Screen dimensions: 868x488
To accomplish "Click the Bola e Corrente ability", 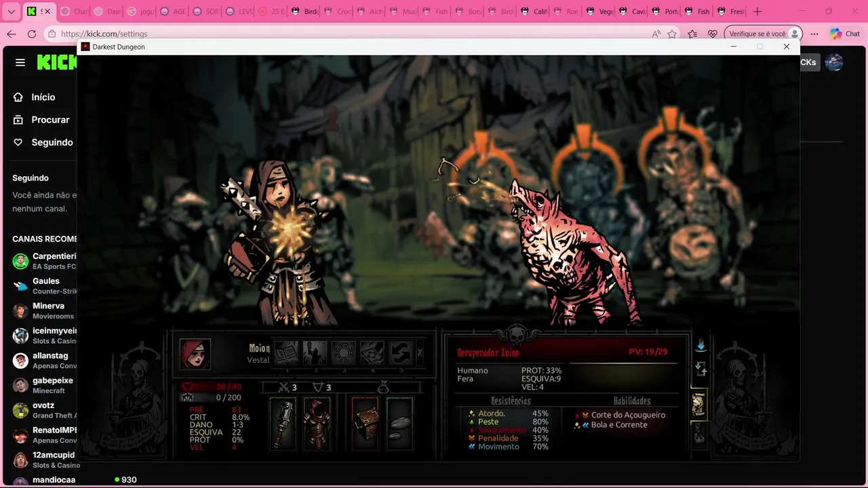I will (x=619, y=425).
